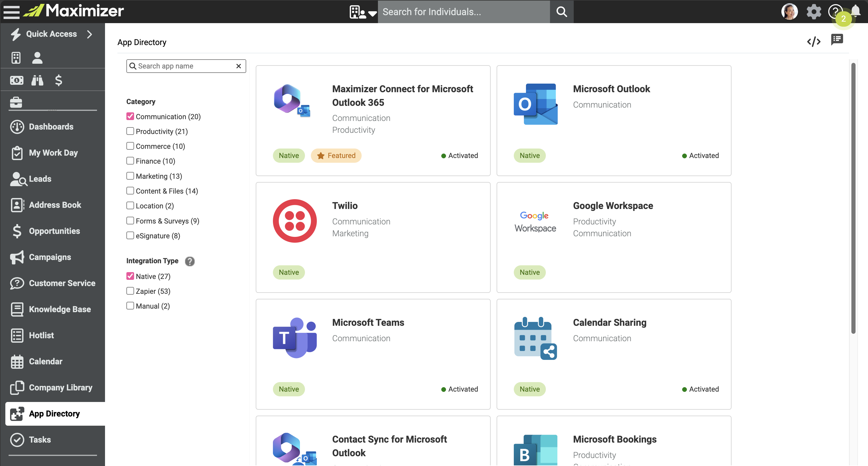Viewport: 868px width, 466px height.
Task: Expand the Quick Access chevron
Action: [90, 34]
